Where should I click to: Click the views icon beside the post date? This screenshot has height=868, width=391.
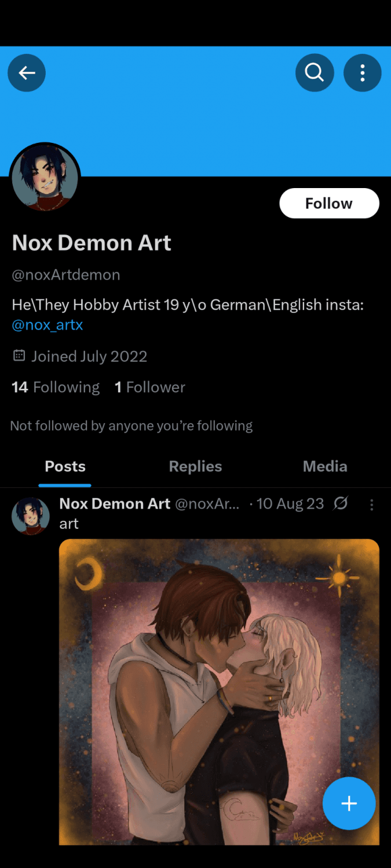pos(341,503)
